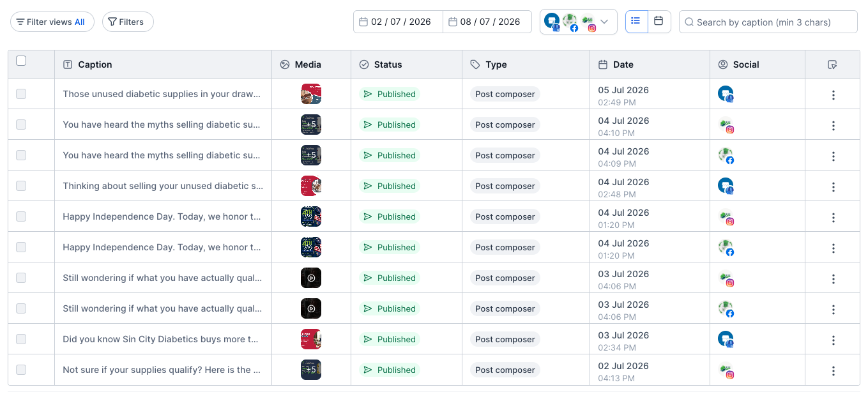Open the +5 media thumbnail of the 04:10 PM myths post
This screenshot has height=394, width=868.
pyautogui.click(x=311, y=125)
